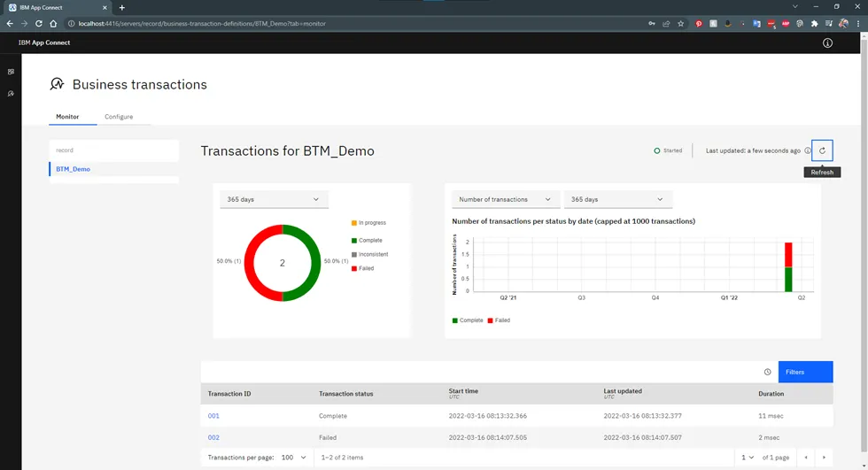Viewport: 868px width, 470px height.
Task: Toggle Complete legend in donut chart
Action: 367,241
